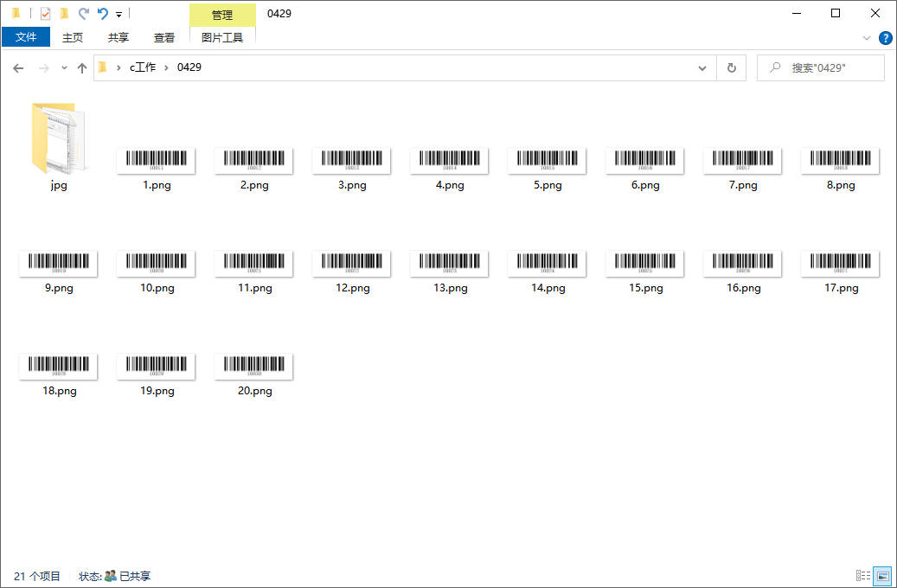Click the Forward navigation arrow

click(43, 68)
